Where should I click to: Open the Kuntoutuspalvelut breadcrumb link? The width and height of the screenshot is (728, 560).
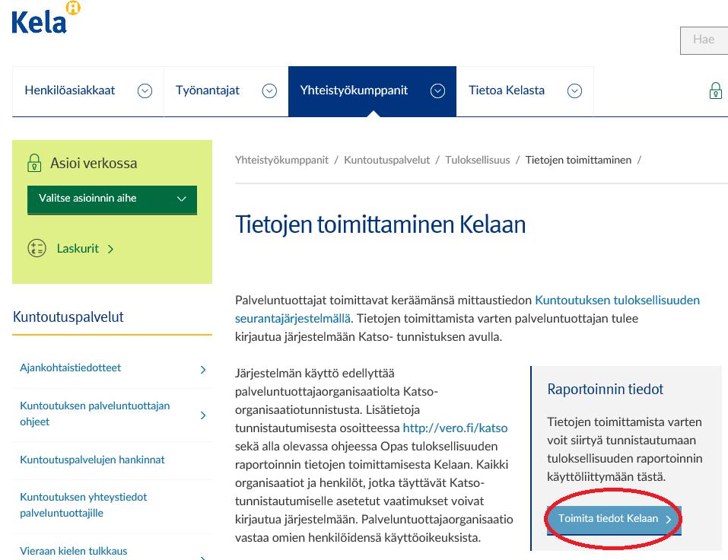point(386,161)
